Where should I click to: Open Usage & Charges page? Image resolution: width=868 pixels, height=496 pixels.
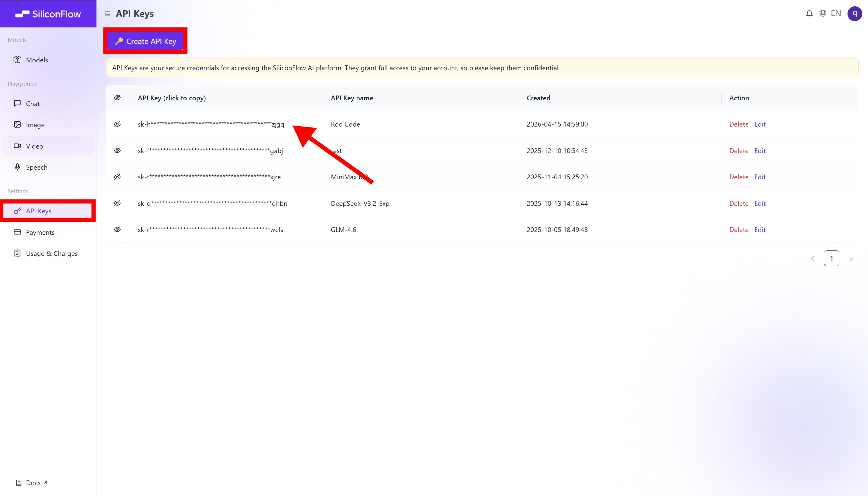point(52,253)
